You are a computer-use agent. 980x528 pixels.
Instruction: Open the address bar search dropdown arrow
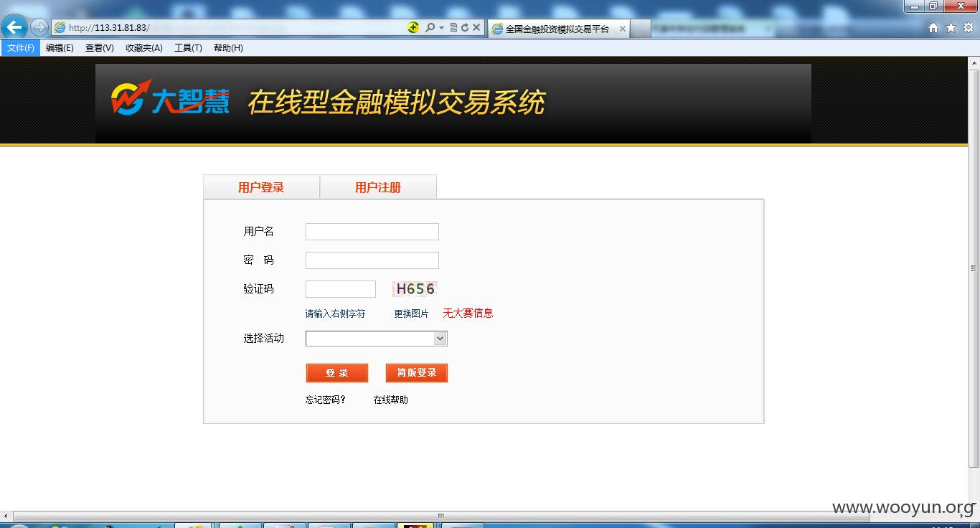[441, 28]
